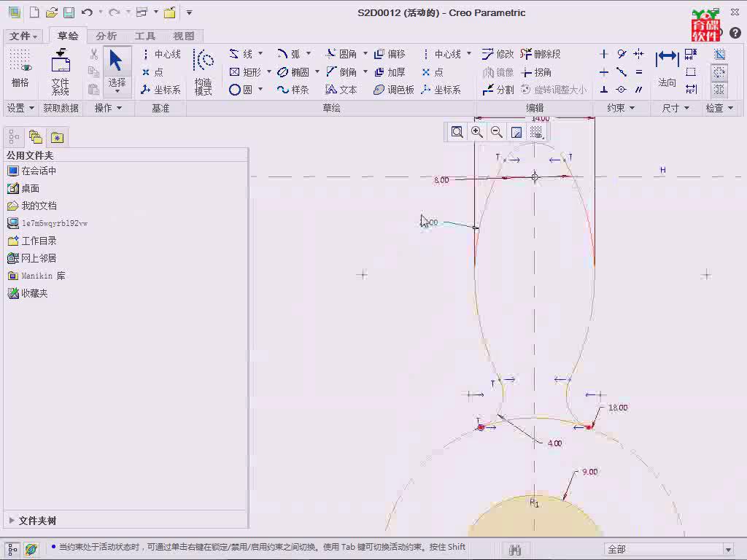Select the Circle (圆) tool
The width and height of the screenshot is (747, 560).
click(x=241, y=90)
